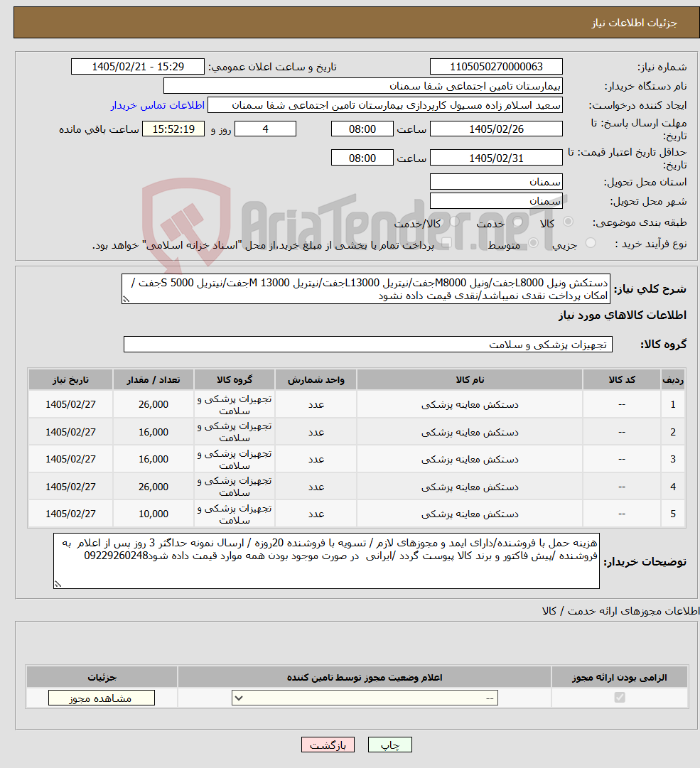Image resolution: width=700 pixels, height=768 pixels.
Task: Select the کالا radio button
Action: (x=569, y=222)
